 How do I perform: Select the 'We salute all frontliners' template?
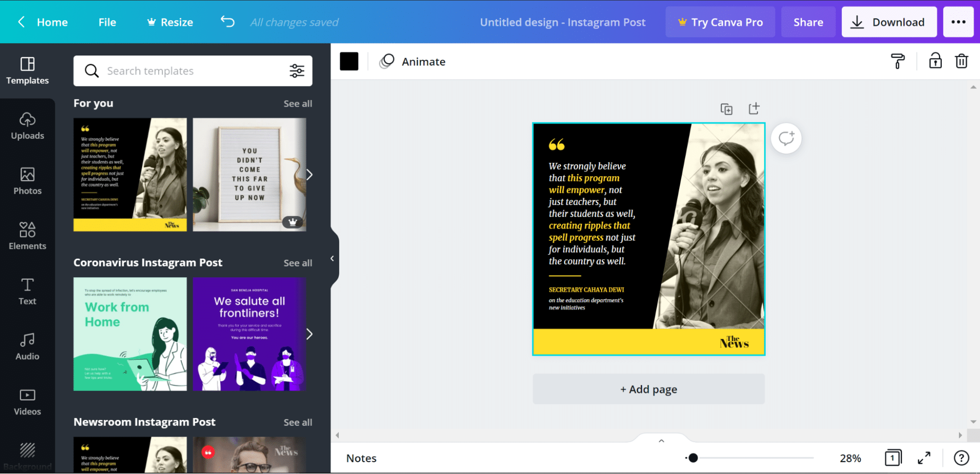[x=249, y=334]
